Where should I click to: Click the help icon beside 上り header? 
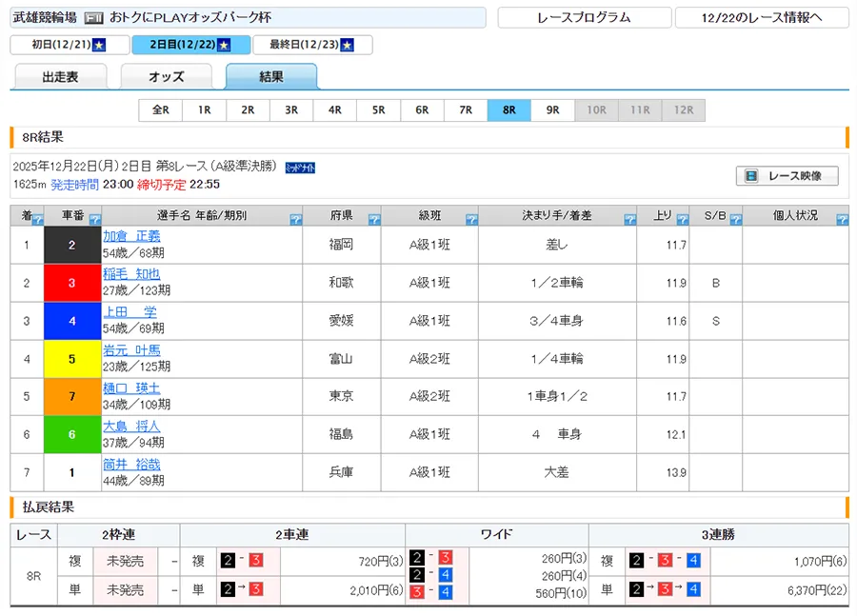(x=680, y=220)
